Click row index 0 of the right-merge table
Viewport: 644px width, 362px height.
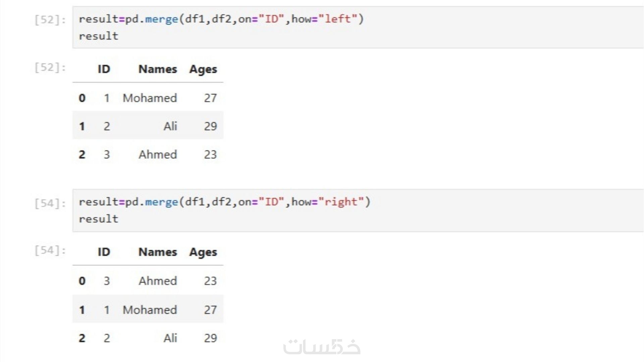[x=82, y=281]
